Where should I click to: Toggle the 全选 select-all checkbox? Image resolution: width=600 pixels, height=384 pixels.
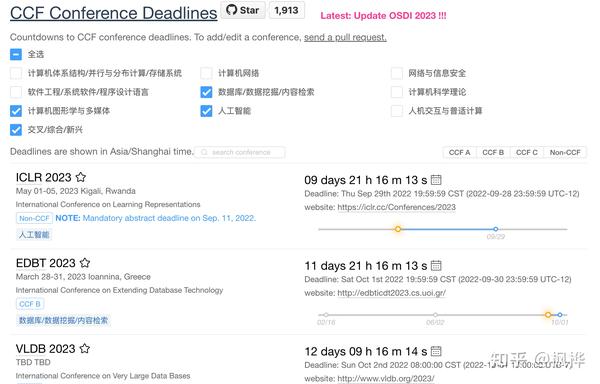tap(16, 54)
